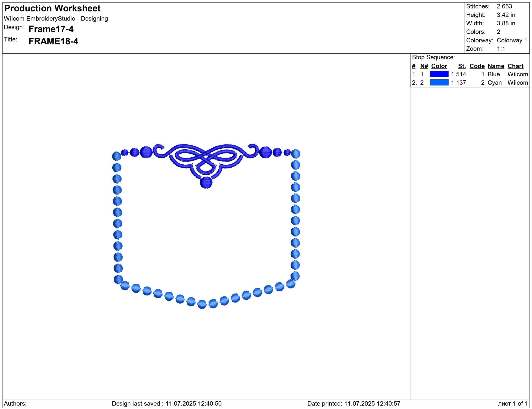Screen dimensions: 532x409
Task: Click the Colorway 1 value
Action: click(512, 40)
